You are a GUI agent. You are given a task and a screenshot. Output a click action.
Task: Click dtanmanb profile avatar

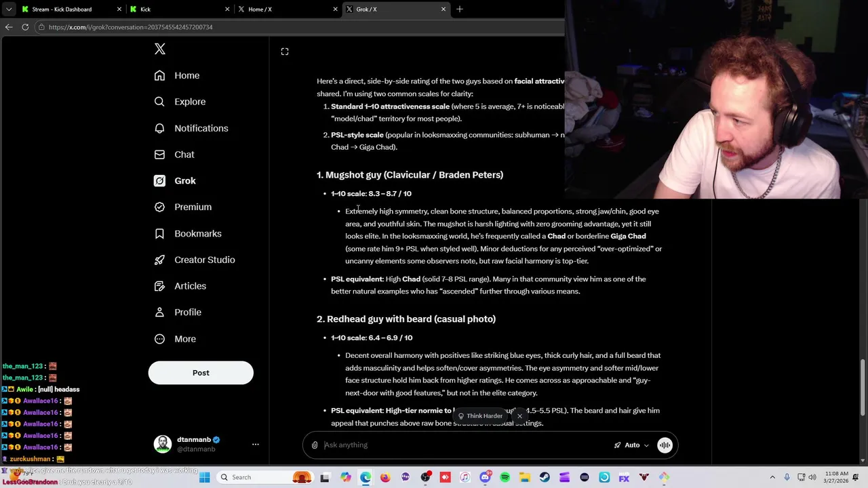[163, 444]
